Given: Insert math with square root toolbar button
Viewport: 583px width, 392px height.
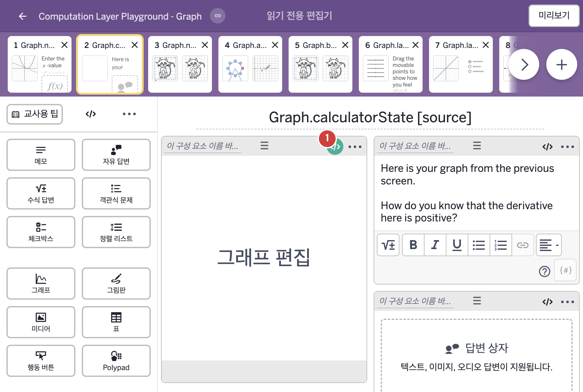Looking at the screenshot, I should click(x=388, y=245).
